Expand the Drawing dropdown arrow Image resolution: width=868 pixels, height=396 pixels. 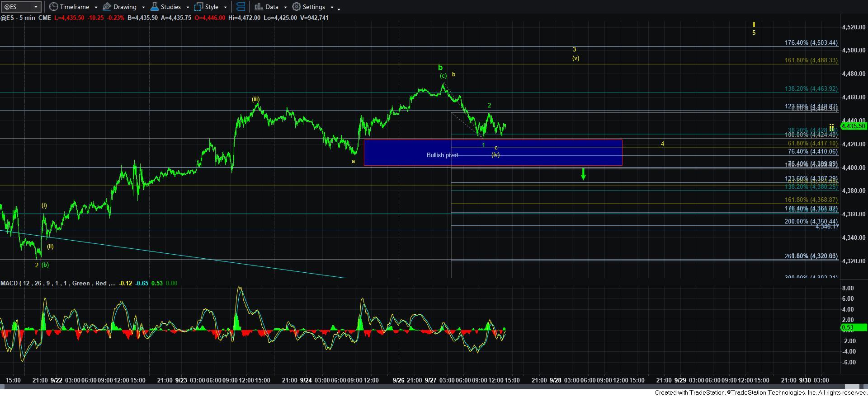pos(143,7)
